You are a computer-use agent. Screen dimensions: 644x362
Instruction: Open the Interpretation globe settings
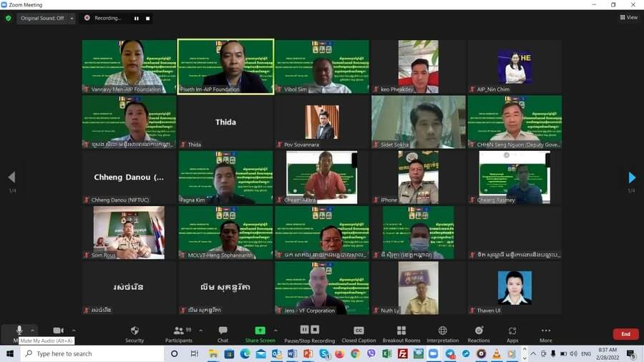[442, 333]
